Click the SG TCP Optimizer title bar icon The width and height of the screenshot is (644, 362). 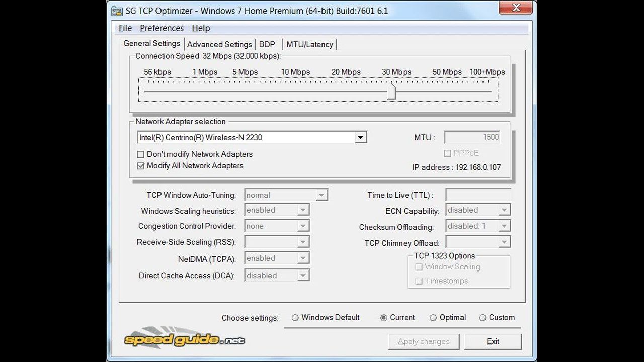[116, 11]
